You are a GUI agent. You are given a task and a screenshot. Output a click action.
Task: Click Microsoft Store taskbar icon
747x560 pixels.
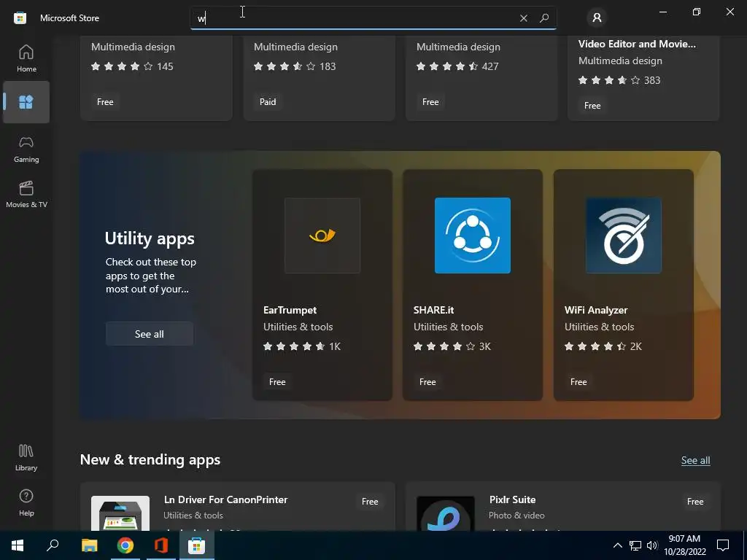click(x=196, y=545)
